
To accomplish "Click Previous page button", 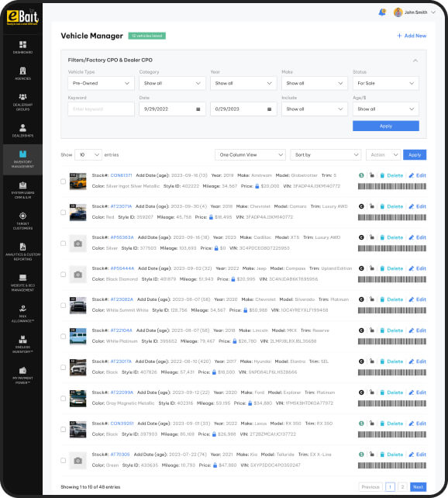I will [370, 487].
